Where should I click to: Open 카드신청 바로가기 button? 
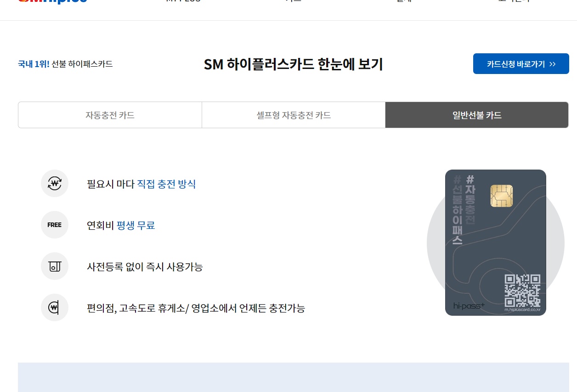[521, 64]
